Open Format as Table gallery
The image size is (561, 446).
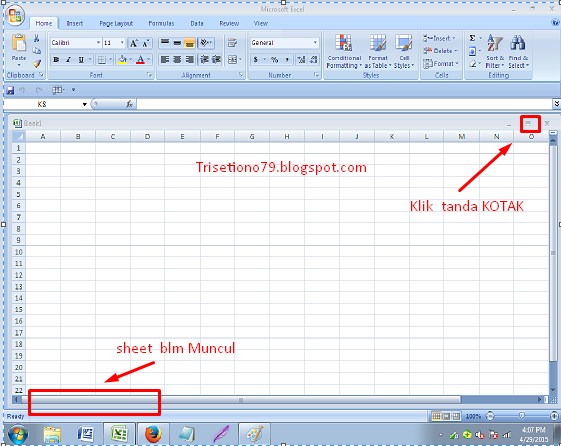(378, 51)
